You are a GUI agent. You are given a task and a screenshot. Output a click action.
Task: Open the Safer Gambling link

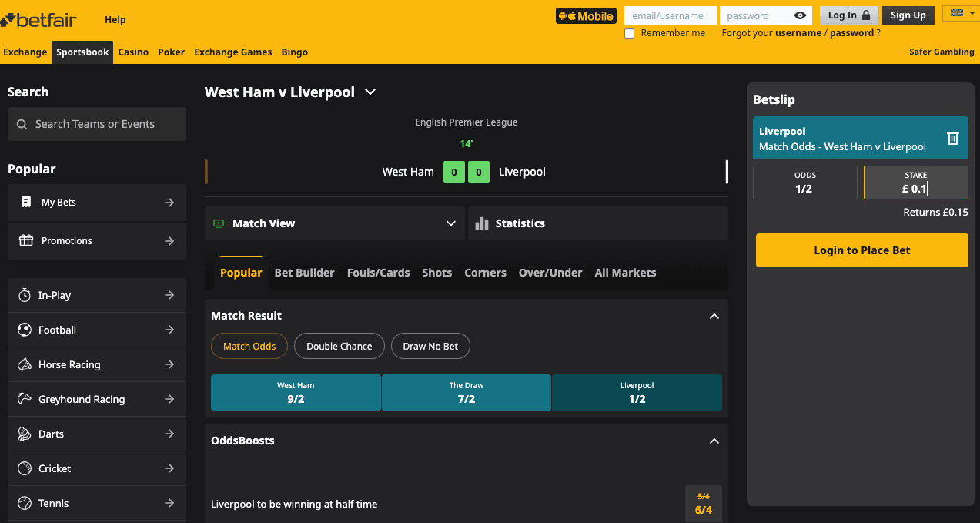(x=942, y=52)
